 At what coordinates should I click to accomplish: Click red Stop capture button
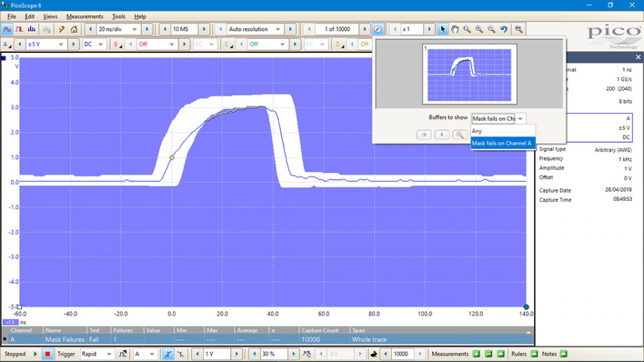click(48, 354)
